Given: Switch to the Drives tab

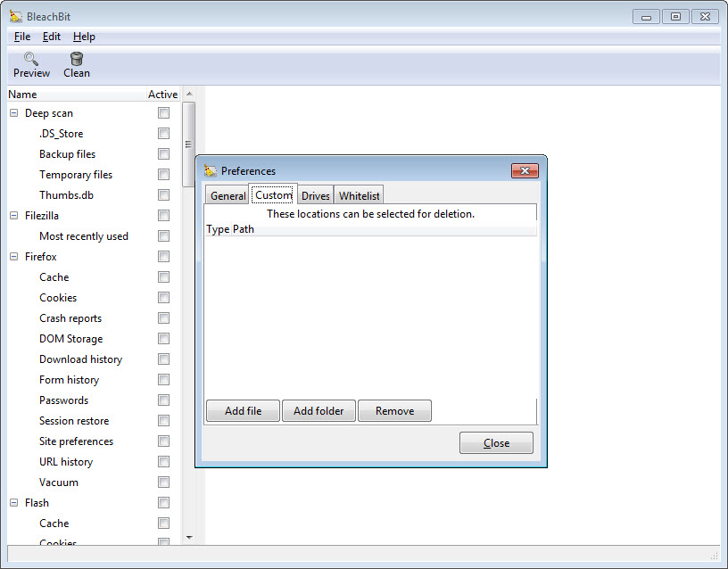Looking at the screenshot, I should (x=315, y=196).
